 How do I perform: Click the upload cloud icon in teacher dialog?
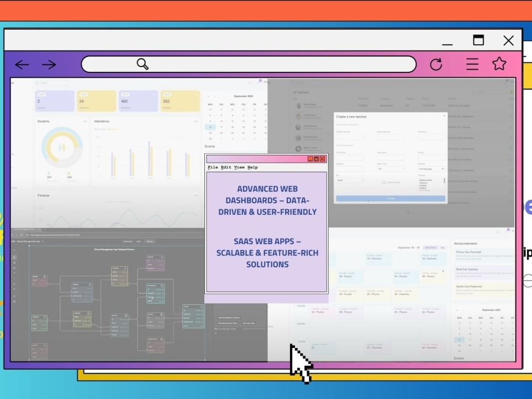384,182
